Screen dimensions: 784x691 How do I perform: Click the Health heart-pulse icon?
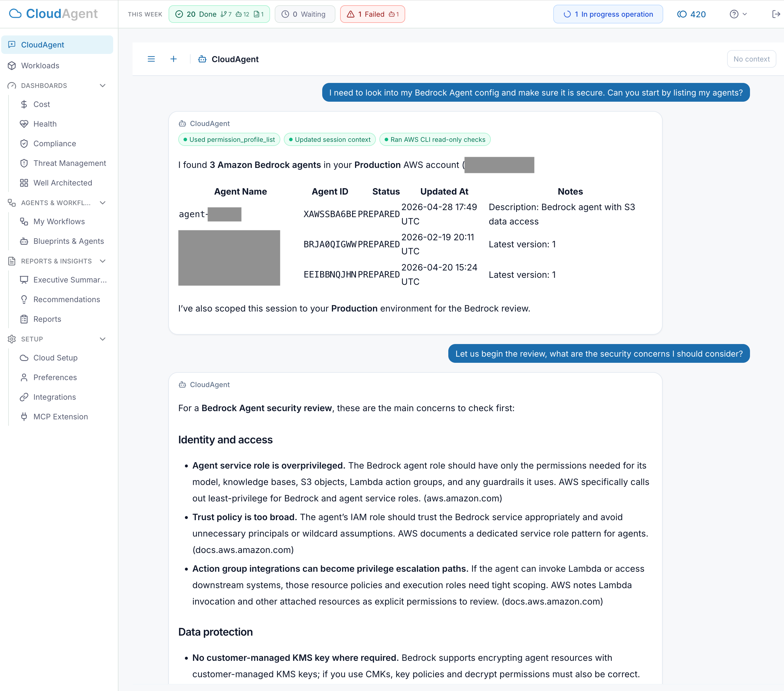[24, 124]
